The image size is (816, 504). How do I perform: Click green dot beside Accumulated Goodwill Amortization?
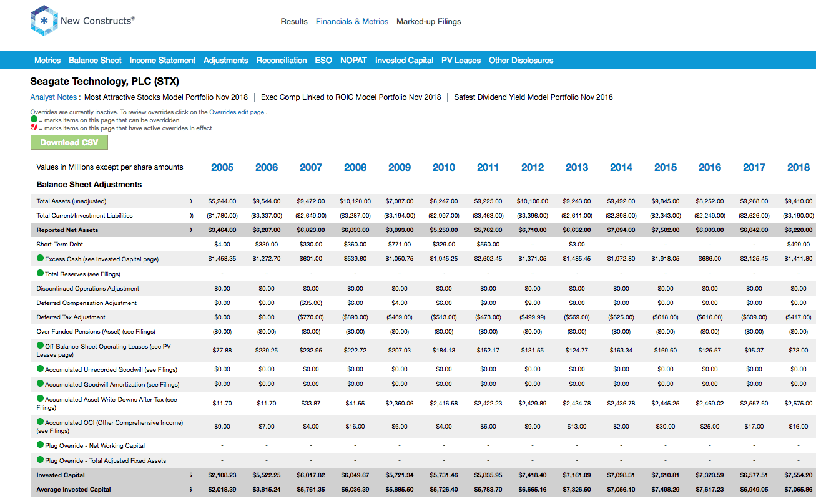coord(41,384)
